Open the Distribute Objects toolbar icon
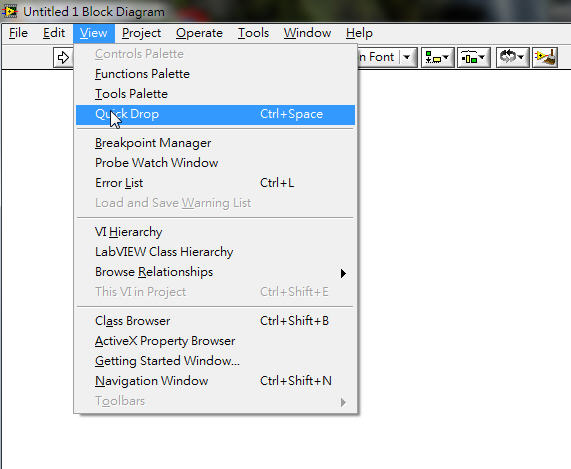The width and height of the screenshot is (571, 469). click(473, 58)
